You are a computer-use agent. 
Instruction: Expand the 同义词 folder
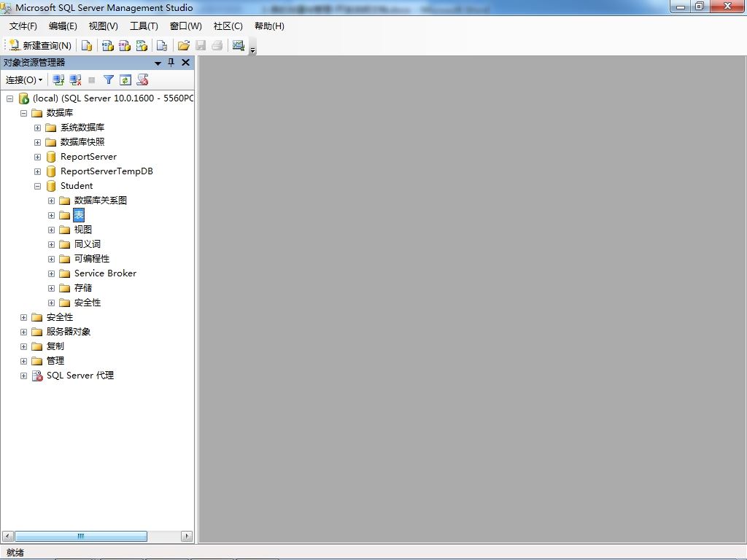click(51, 245)
